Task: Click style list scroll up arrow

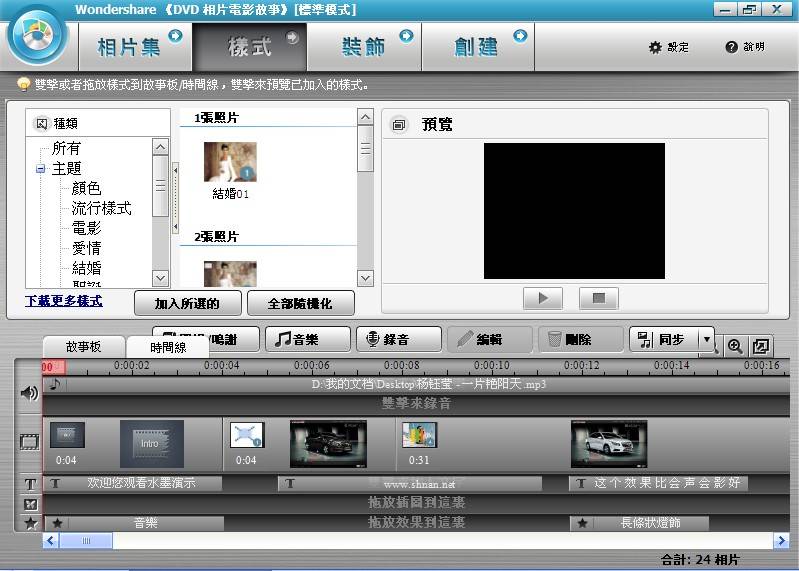Action: coord(365,117)
